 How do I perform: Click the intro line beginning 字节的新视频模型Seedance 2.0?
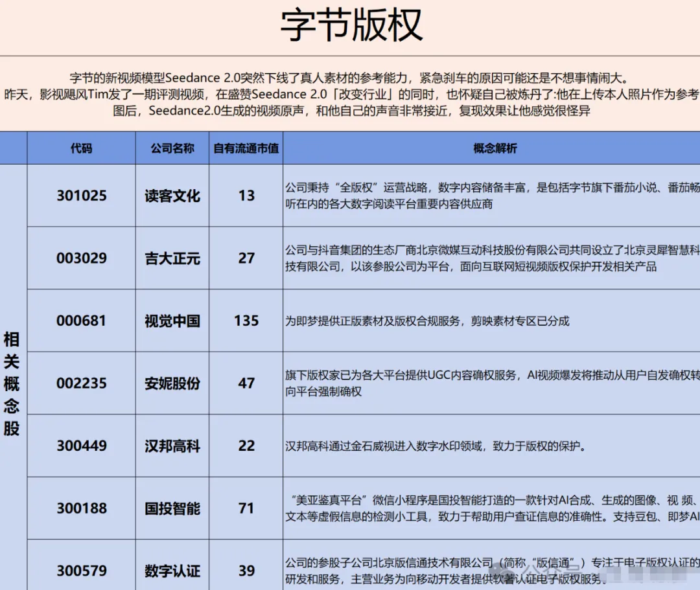coord(349,78)
